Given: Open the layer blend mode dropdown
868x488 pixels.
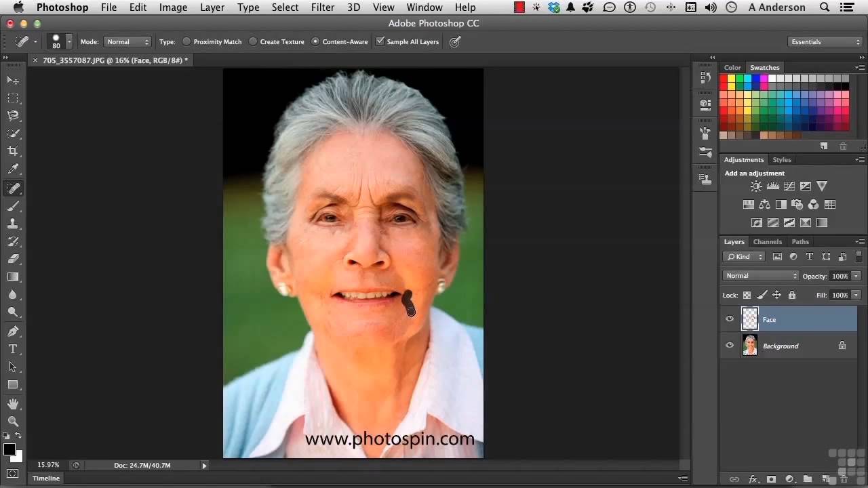Looking at the screenshot, I should [761, 276].
